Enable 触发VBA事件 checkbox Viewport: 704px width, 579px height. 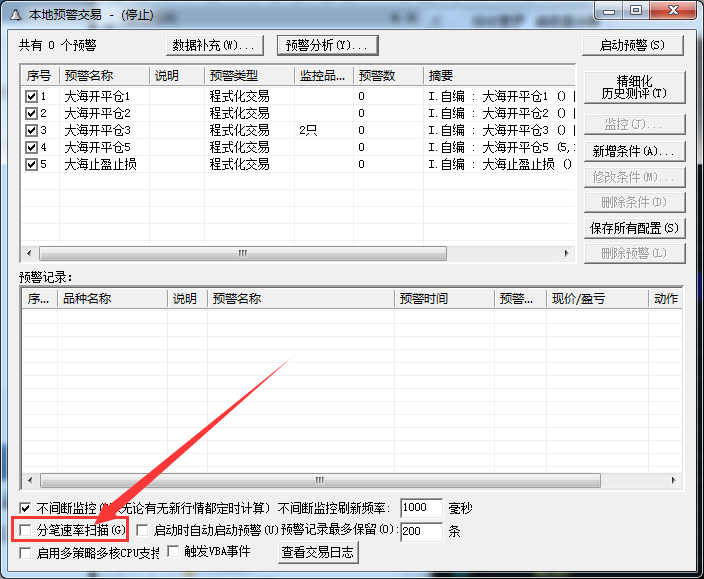(173, 551)
